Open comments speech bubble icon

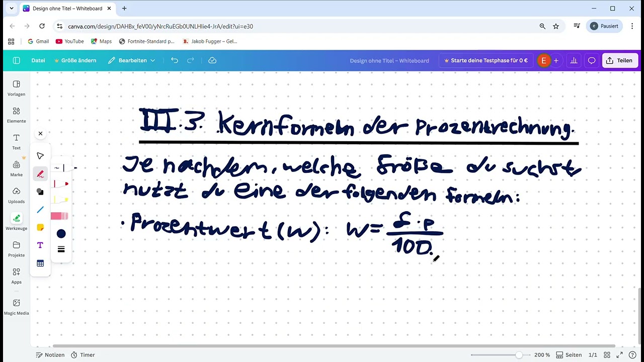click(x=592, y=60)
